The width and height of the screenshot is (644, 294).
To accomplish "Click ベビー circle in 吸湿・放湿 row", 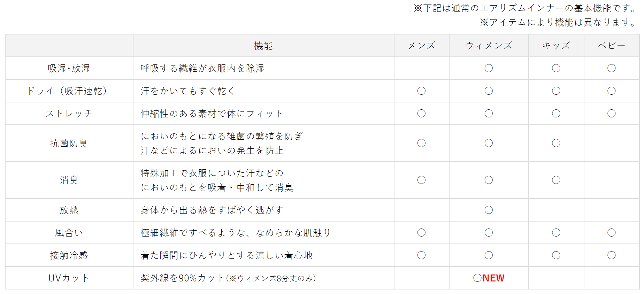I will coord(611,68).
